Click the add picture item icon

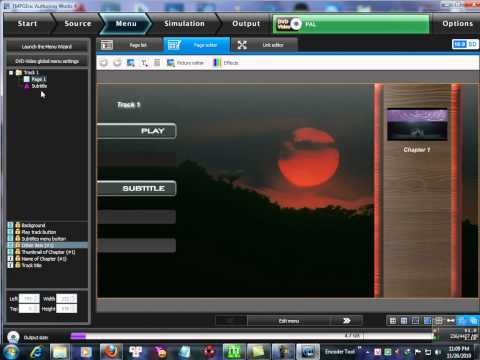click(131, 63)
